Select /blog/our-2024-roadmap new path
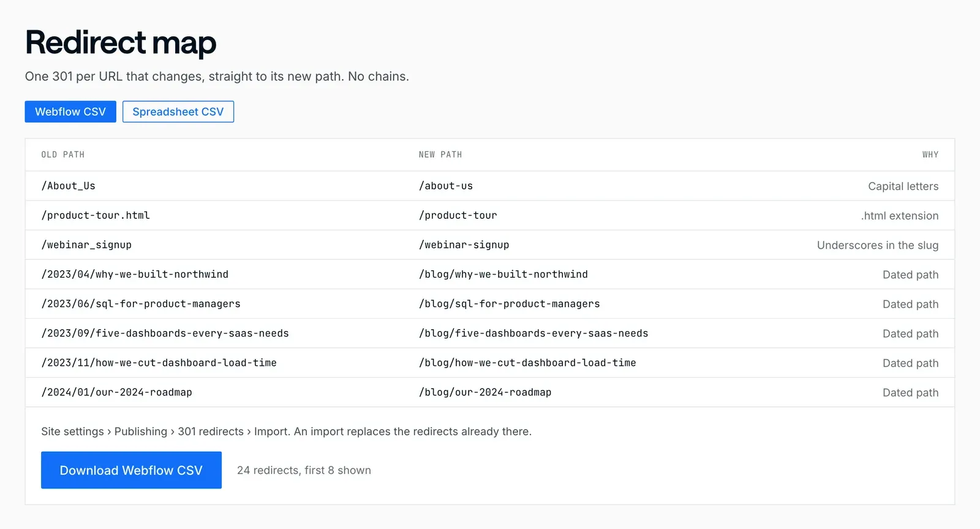The image size is (980, 529). point(485,392)
